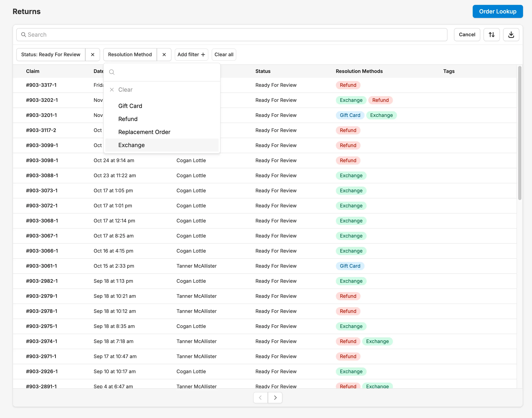The height and width of the screenshot is (418, 532).
Task: Click the plus icon on Add filter
Action: 203,54
